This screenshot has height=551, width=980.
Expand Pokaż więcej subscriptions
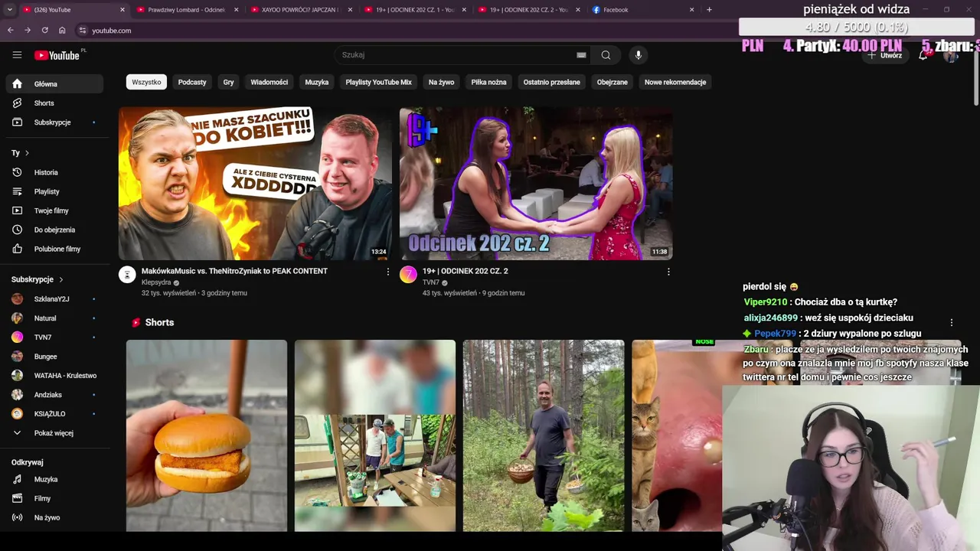point(54,433)
